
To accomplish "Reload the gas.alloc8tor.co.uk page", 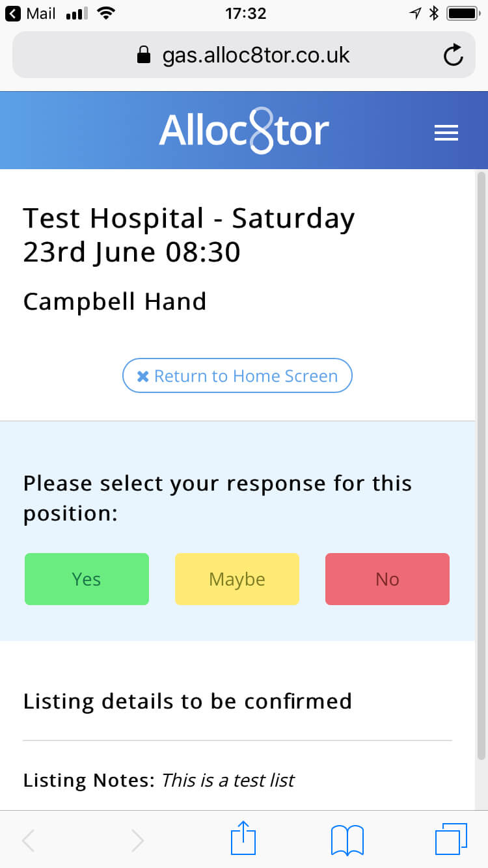I will pyautogui.click(x=453, y=55).
